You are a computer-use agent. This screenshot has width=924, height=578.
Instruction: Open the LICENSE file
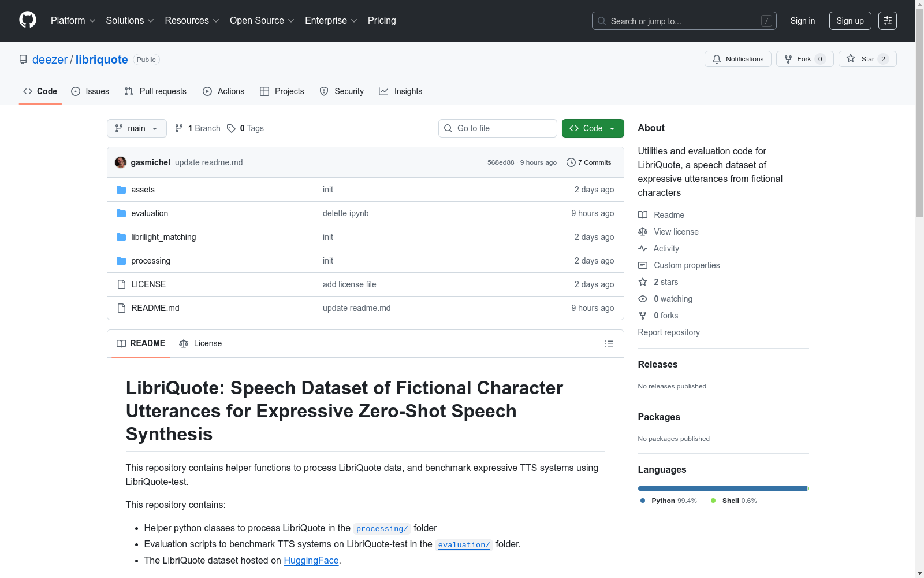point(148,284)
